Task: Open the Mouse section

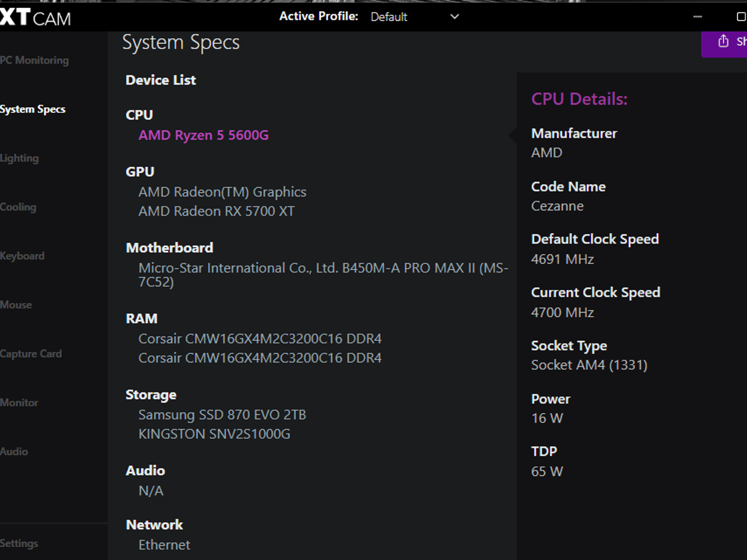Action: coord(16,305)
